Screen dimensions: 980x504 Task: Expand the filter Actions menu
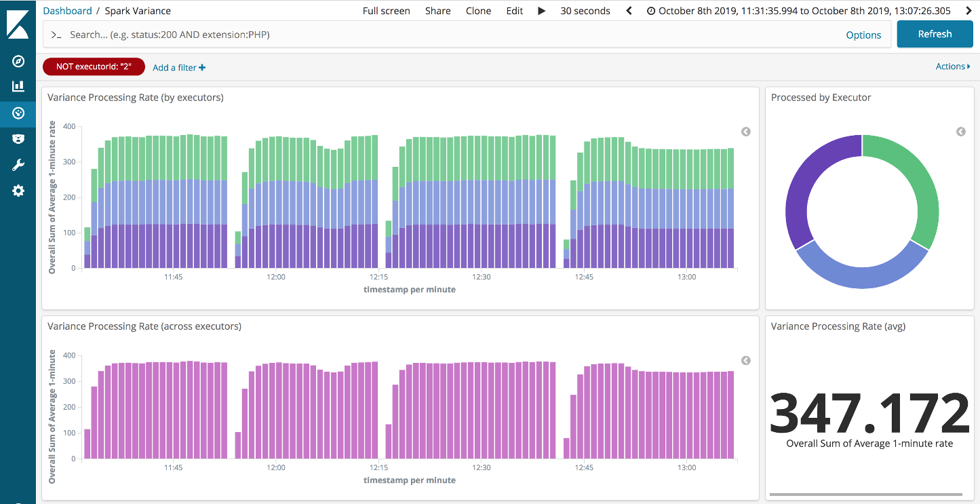(953, 66)
